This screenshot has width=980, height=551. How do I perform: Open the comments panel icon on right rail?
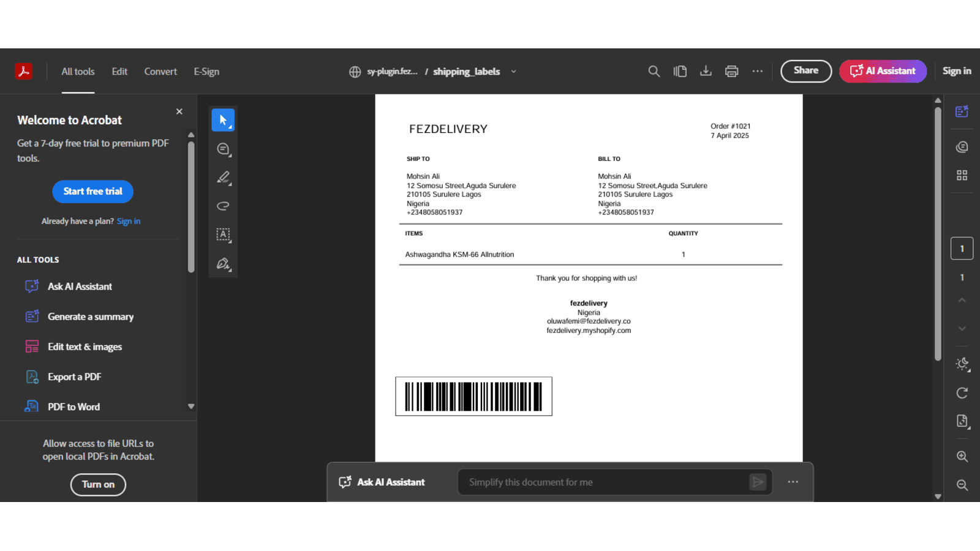point(962,147)
